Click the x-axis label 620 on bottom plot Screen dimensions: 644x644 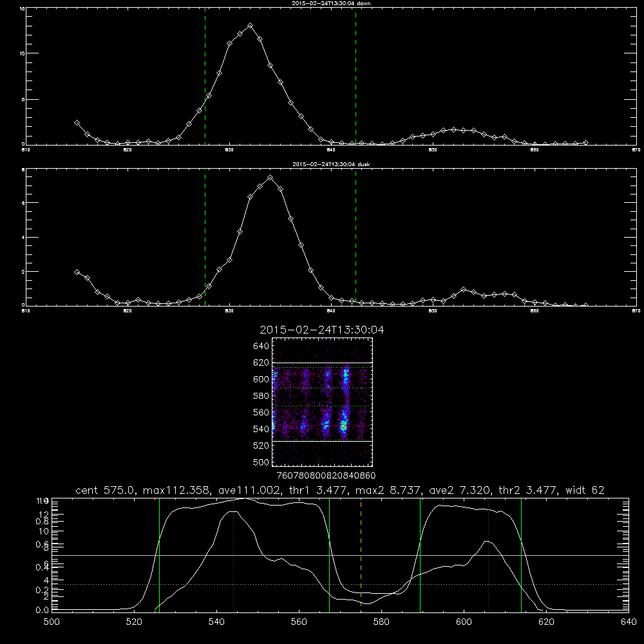pos(546,621)
